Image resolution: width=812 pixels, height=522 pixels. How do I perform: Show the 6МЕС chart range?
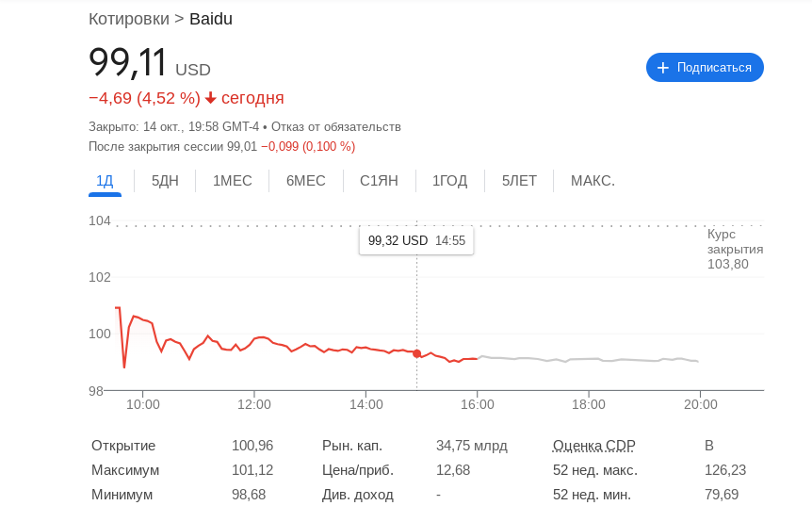tap(306, 181)
